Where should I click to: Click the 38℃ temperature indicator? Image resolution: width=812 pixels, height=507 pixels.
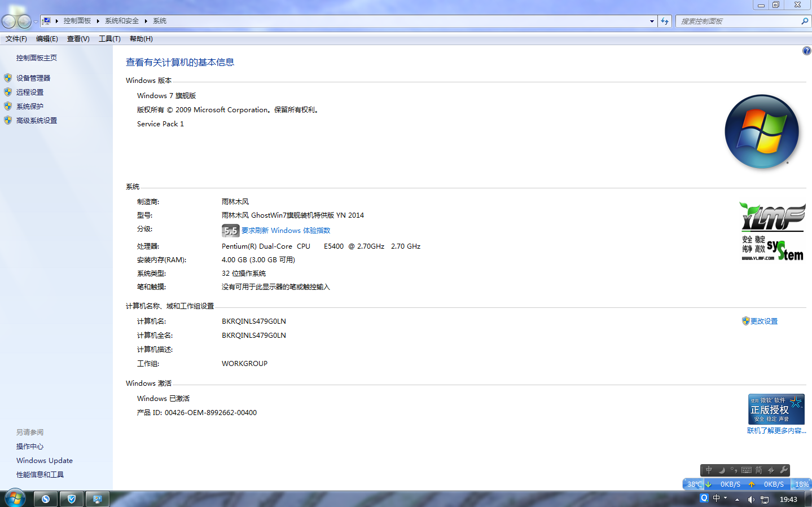point(695,484)
